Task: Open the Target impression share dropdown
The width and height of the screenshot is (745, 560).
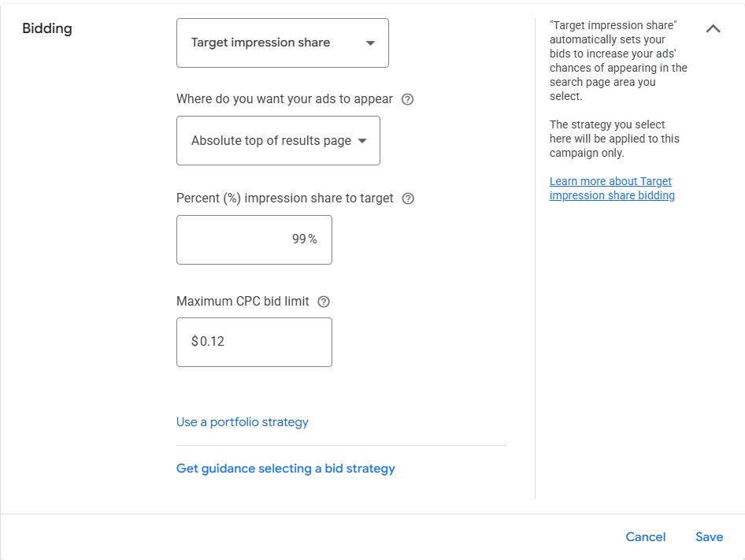Action: pyautogui.click(x=282, y=43)
